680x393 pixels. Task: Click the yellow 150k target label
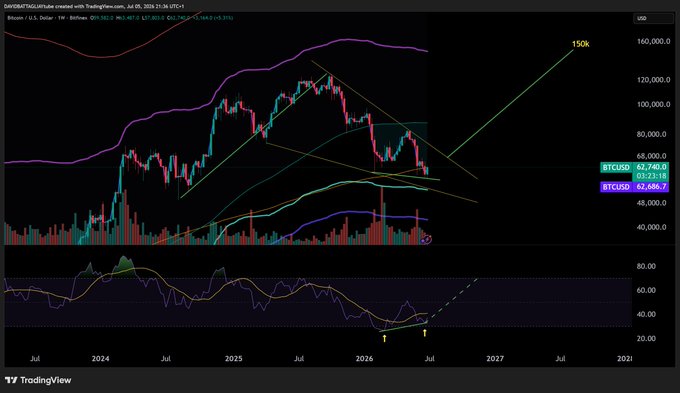click(580, 44)
